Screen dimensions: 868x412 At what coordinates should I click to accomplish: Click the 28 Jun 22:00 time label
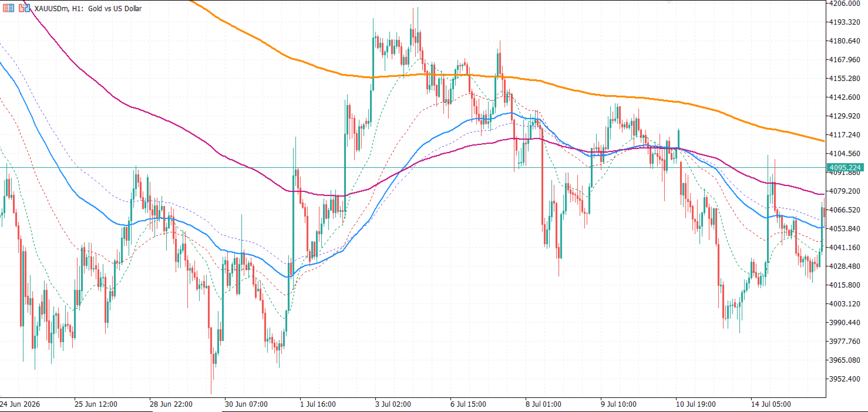point(171,404)
